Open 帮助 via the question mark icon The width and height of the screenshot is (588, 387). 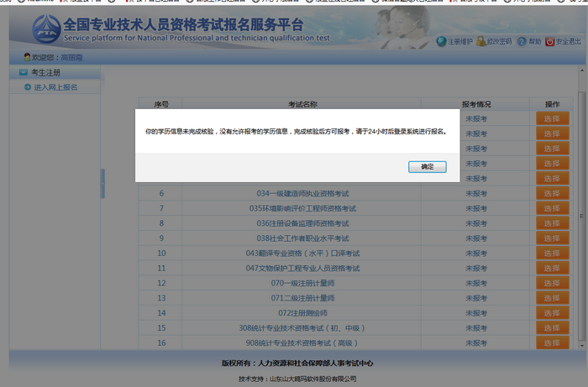click(522, 41)
